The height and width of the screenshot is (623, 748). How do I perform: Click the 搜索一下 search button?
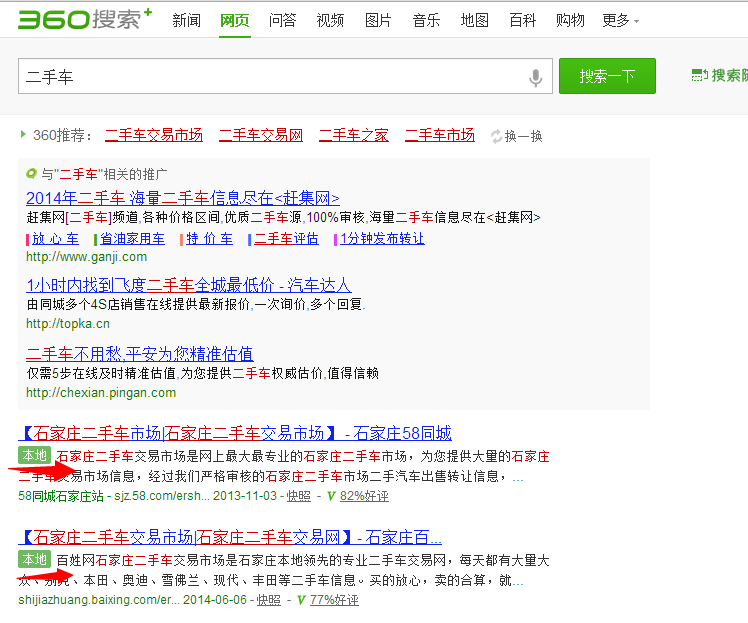pos(607,76)
